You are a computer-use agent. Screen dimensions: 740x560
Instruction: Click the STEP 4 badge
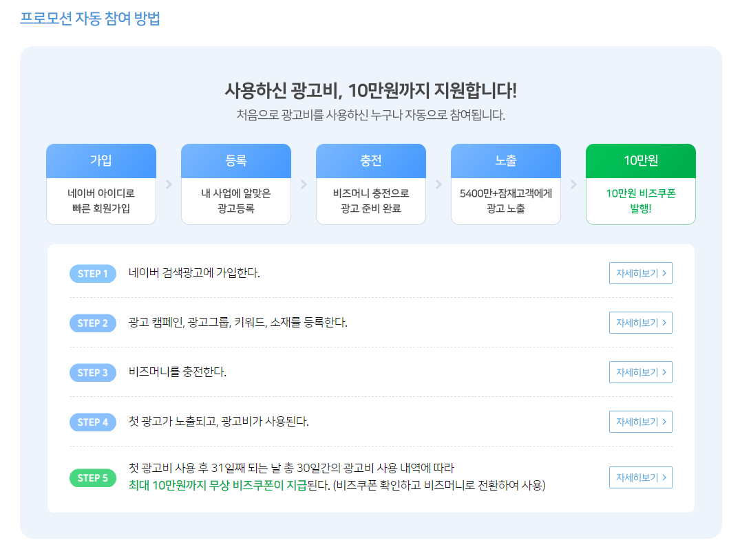point(93,422)
